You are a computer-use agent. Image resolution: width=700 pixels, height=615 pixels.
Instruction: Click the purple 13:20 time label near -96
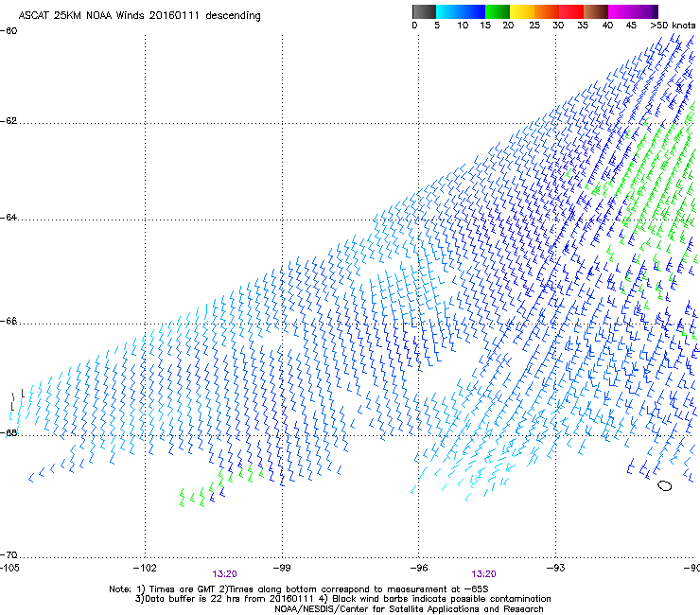click(483, 574)
